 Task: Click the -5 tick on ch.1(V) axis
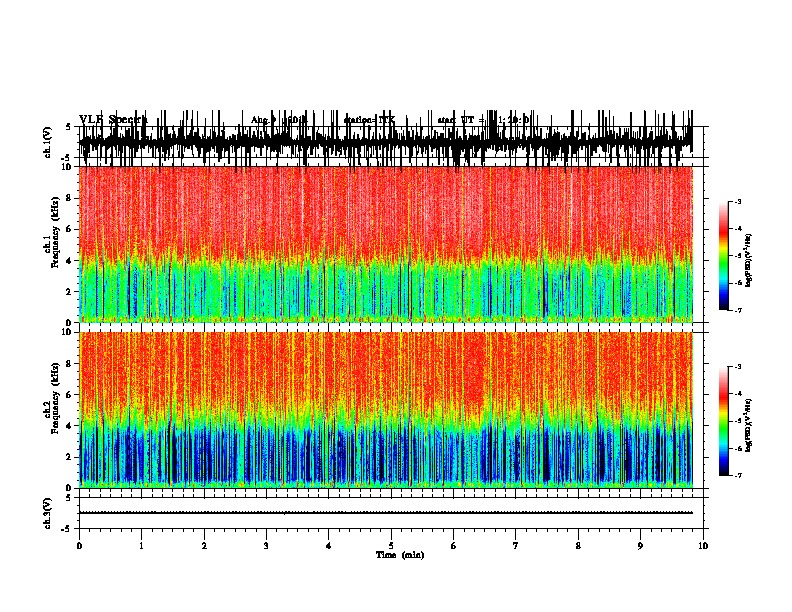coord(67,158)
